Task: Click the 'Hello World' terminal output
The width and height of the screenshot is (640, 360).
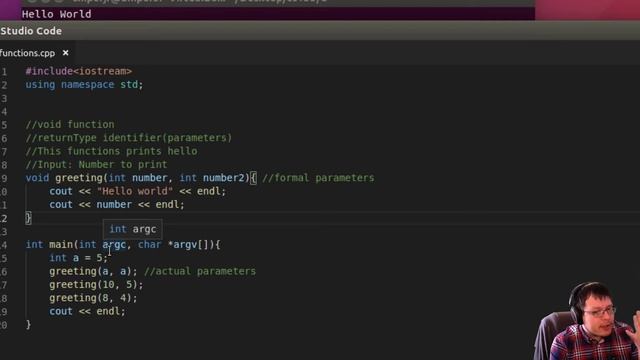Action: 56,14
